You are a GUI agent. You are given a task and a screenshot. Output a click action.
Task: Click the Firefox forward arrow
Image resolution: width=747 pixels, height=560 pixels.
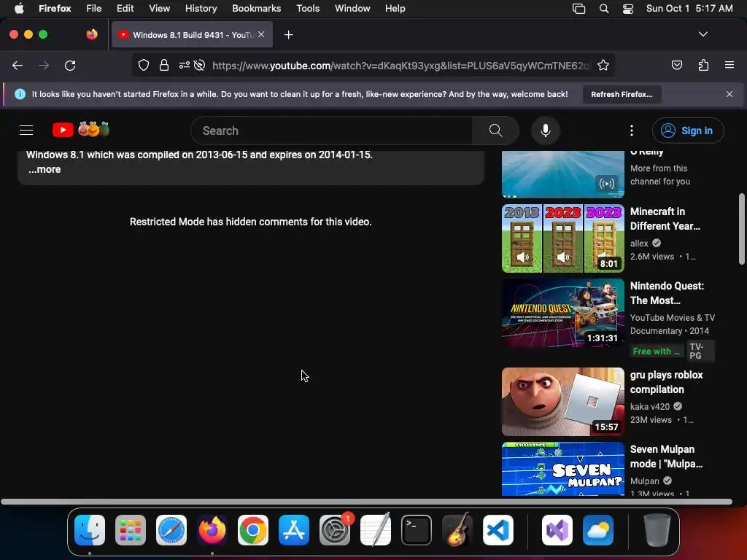click(x=44, y=65)
